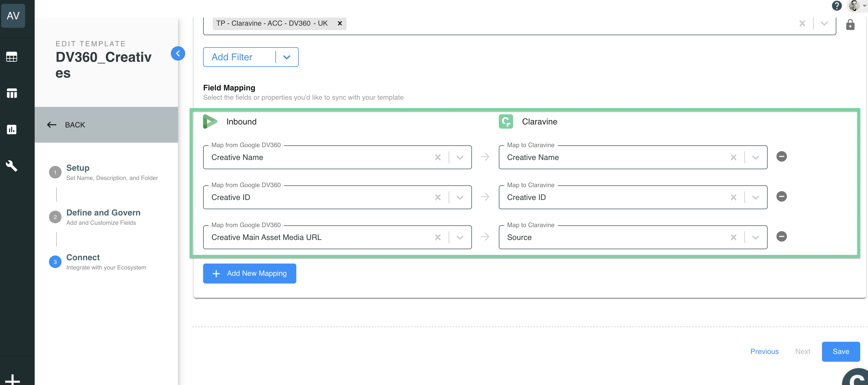Screen dimensions: 868x385
Task: Click the Claravine logo icon
Action: tap(506, 121)
